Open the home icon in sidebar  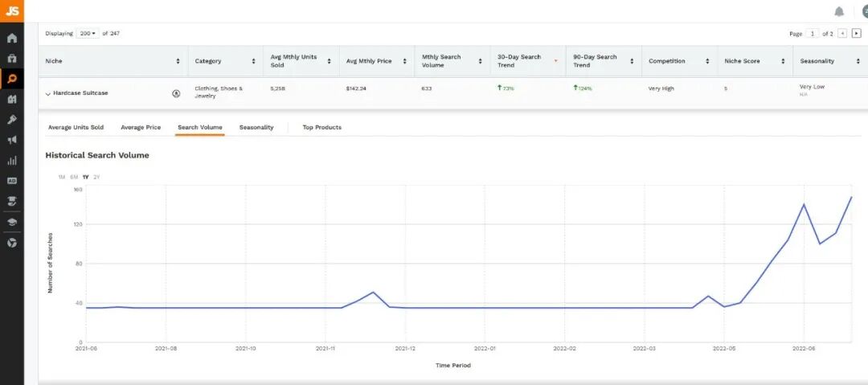(x=11, y=39)
